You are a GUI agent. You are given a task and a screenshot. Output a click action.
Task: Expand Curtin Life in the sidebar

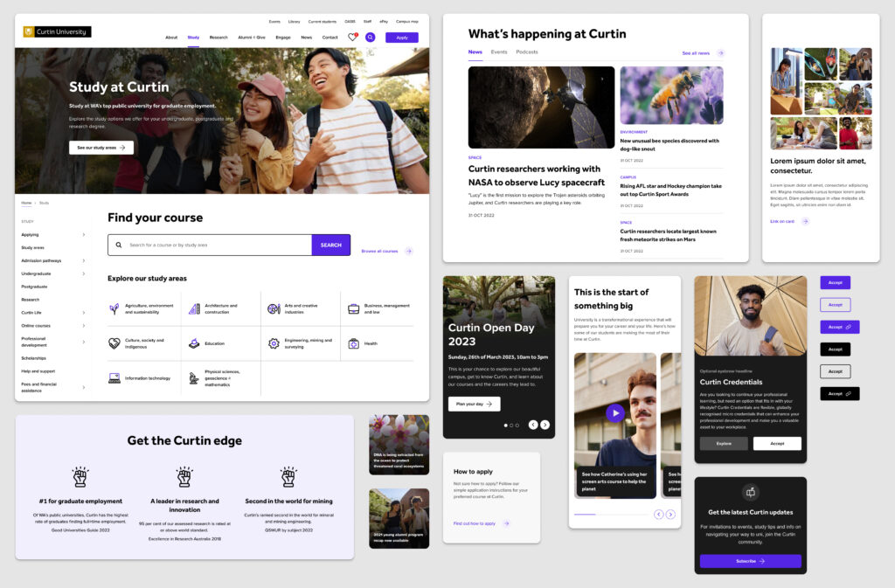point(84,313)
